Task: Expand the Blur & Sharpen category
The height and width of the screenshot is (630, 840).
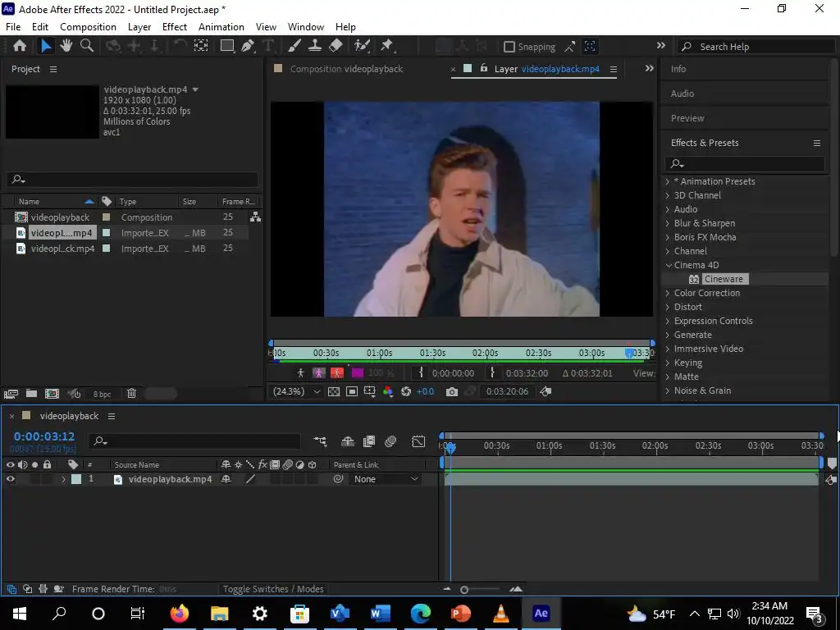Action: 668,223
